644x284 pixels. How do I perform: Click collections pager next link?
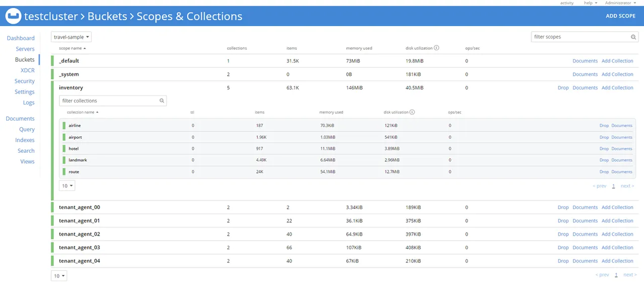[627, 186]
